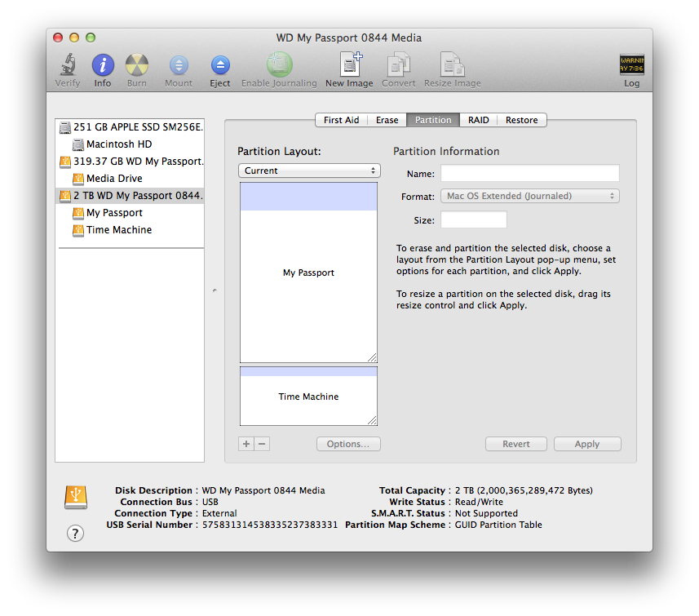
Task: Click resize handle of My Passport partition
Action: (372, 357)
